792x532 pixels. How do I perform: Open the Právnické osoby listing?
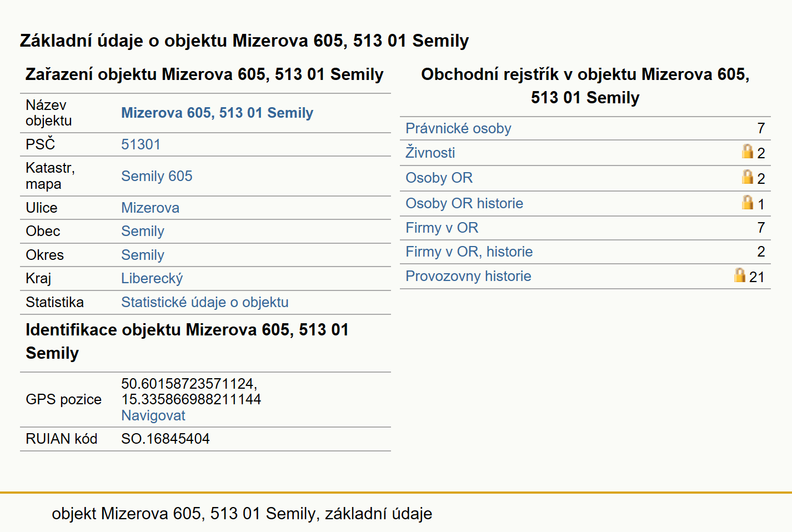point(458,128)
